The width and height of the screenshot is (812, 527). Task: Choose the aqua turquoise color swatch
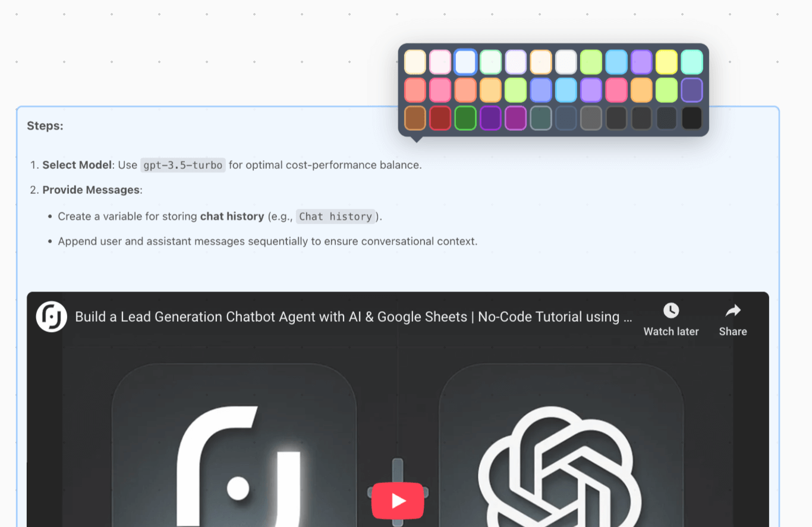point(692,62)
